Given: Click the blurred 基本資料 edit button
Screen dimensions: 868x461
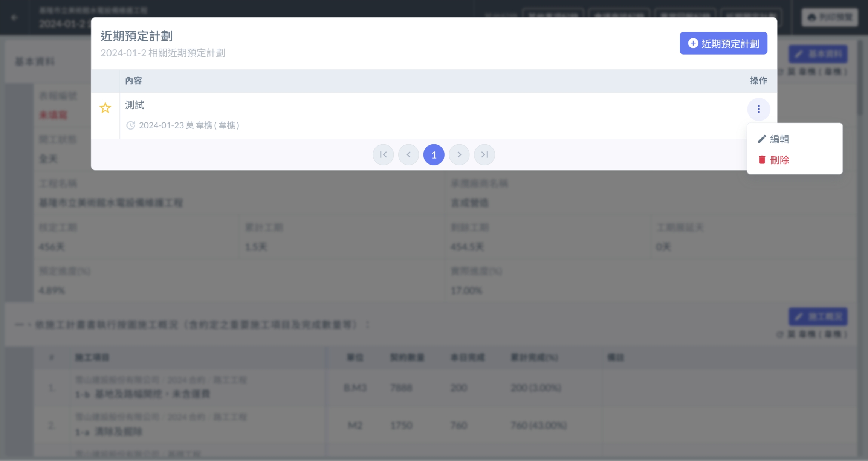Looking at the screenshot, I should pyautogui.click(x=818, y=54).
